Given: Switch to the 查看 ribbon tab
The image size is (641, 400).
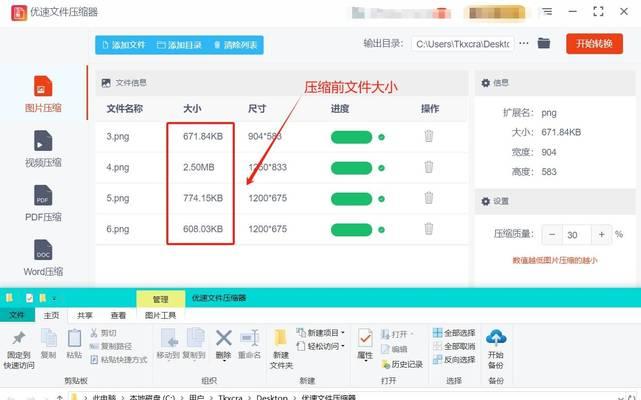Looking at the screenshot, I should pos(118,315).
